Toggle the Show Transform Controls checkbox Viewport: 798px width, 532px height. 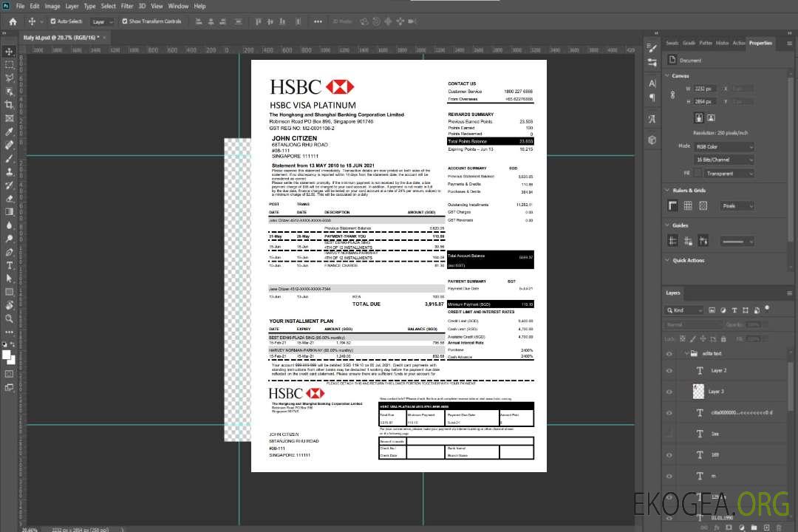point(125,21)
